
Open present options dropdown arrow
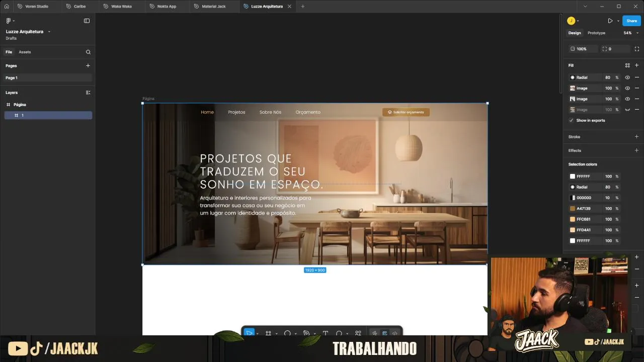coord(618,21)
